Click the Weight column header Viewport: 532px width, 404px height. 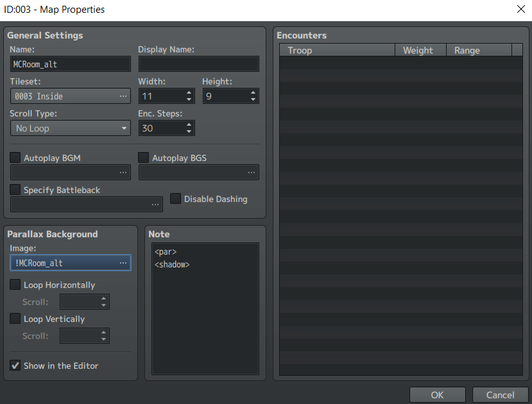[420, 50]
